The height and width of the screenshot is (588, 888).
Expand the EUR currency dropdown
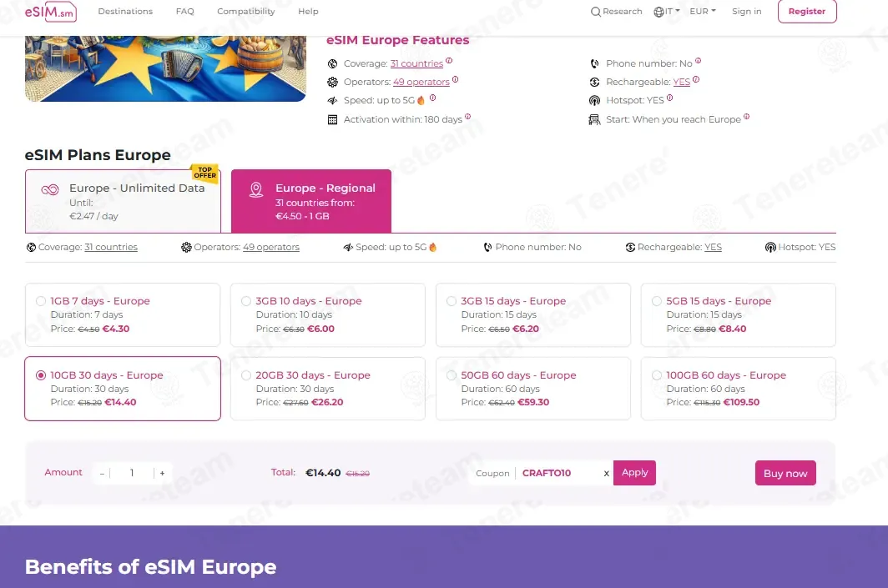(x=703, y=12)
